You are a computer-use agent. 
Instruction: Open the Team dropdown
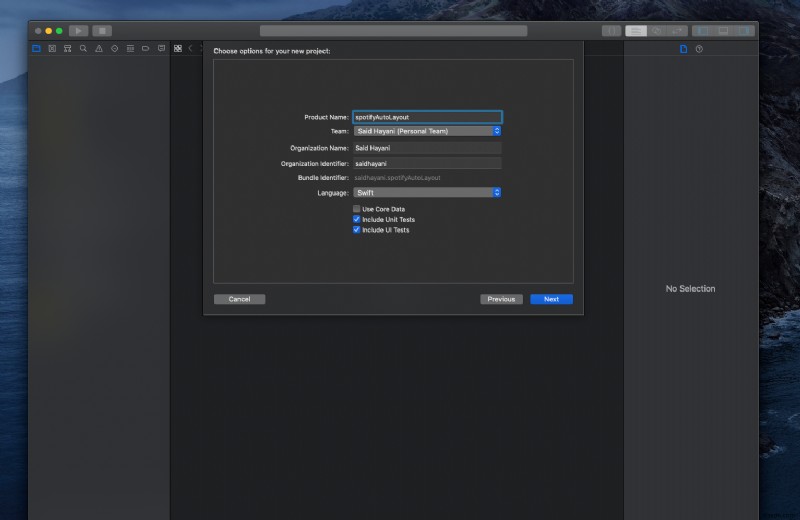(427, 131)
